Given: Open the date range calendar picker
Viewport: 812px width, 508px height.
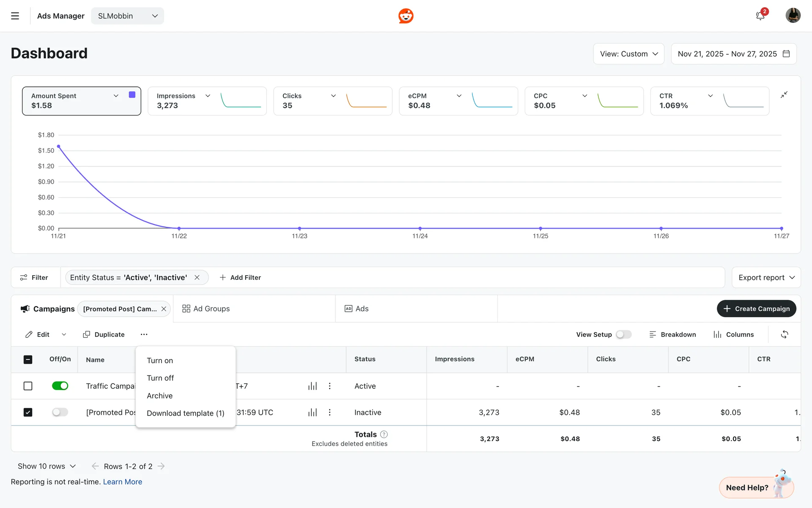Looking at the screenshot, I should 786,54.
